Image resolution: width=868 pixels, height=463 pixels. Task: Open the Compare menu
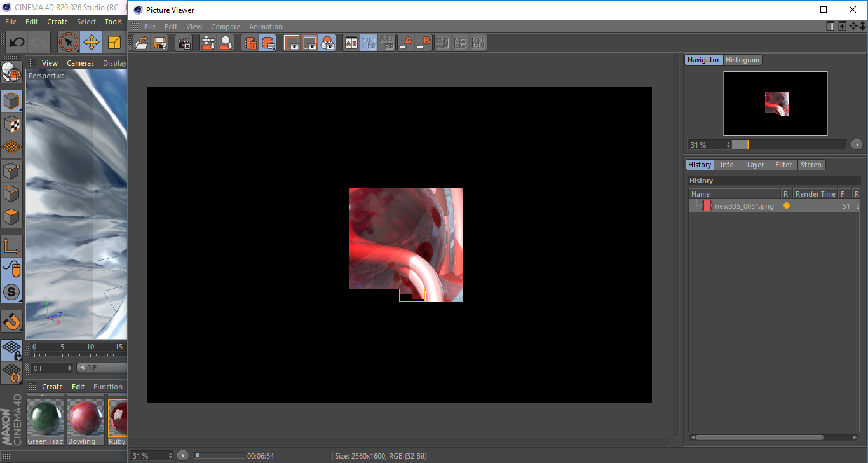coord(226,27)
